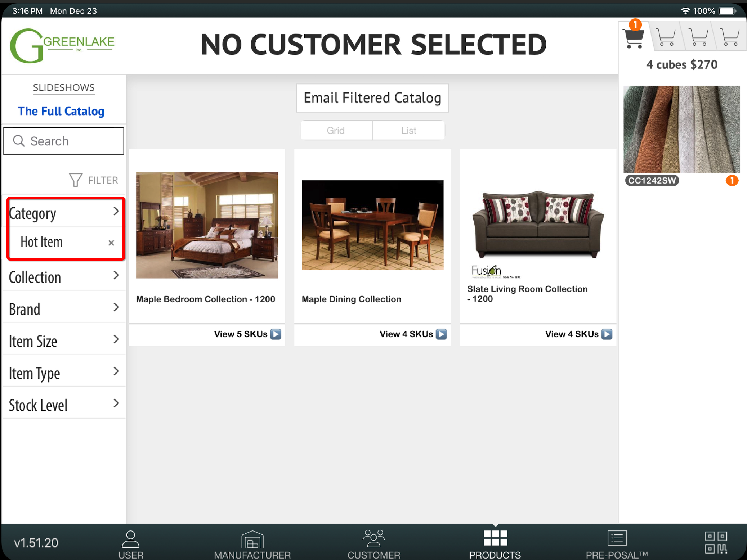747x560 pixels.
Task: Switch to the fourth empty cart
Action: [x=730, y=37]
